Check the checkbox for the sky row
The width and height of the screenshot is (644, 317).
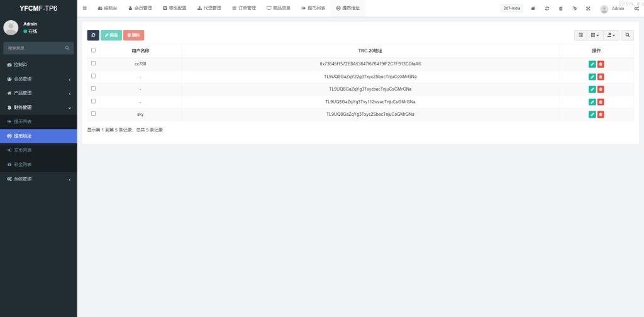pos(94,114)
